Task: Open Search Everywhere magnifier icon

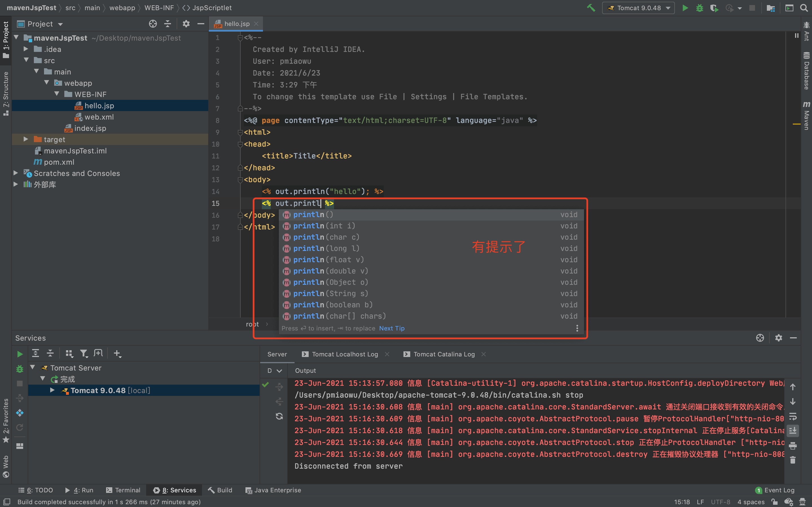Action: pos(804,8)
